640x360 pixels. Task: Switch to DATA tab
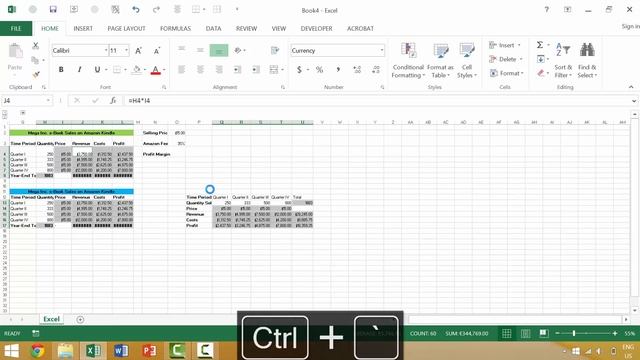point(213,29)
